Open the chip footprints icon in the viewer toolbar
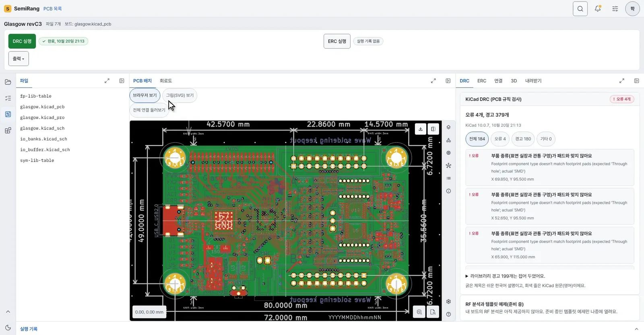 448,153
